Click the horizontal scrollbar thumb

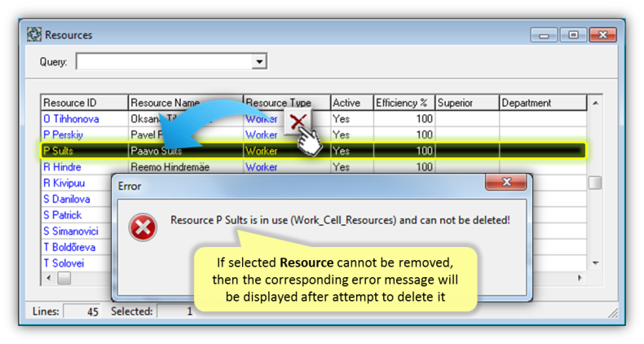[x=64, y=278]
